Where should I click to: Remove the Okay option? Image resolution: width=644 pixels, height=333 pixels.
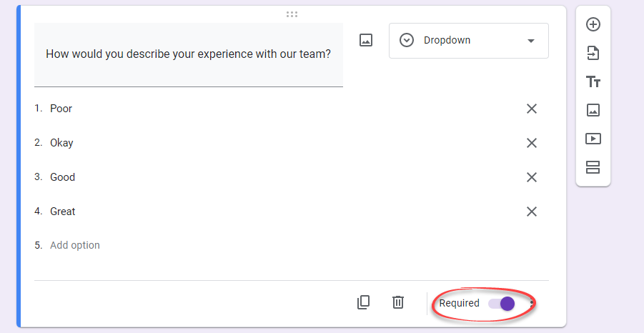tap(532, 143)
